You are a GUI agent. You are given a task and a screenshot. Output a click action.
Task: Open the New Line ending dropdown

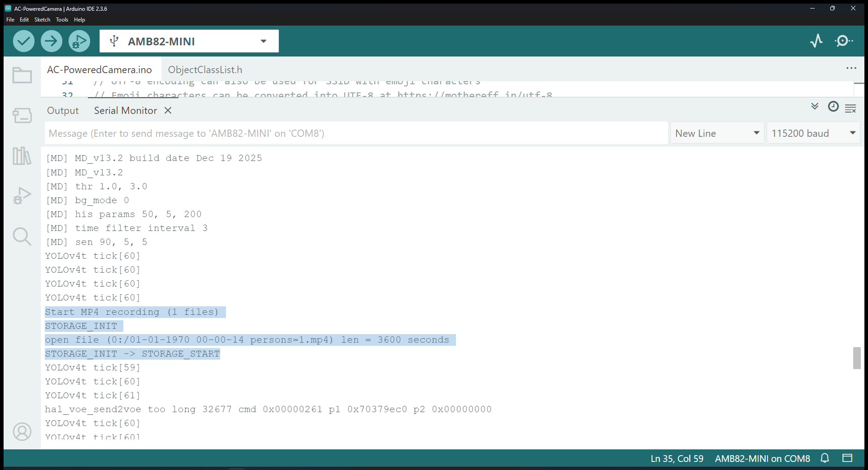pyautogui.click(x=717, y=133)
